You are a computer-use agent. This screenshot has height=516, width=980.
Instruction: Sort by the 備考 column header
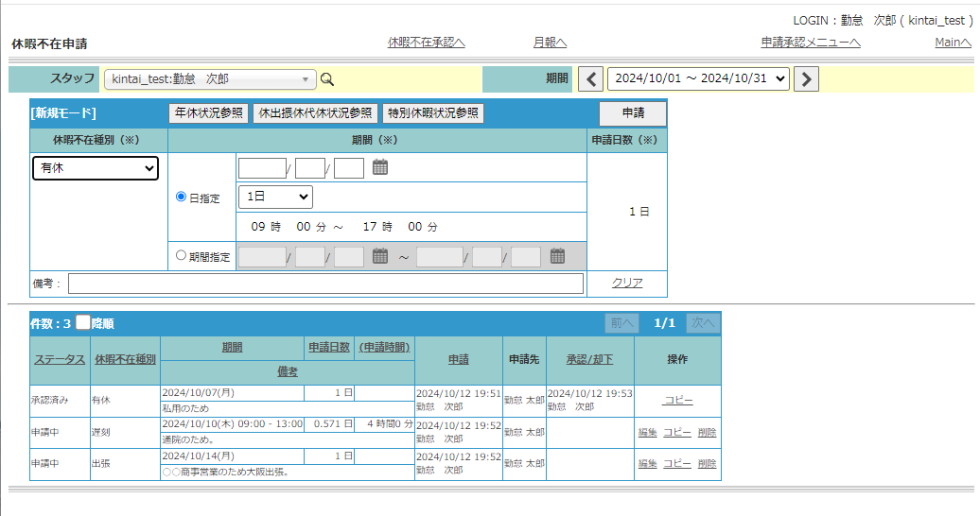[288, 371]
